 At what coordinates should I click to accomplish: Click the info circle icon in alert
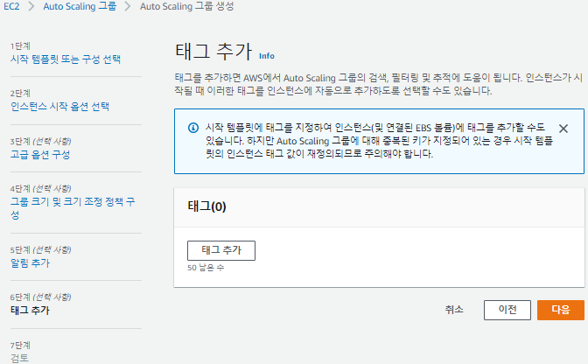[x=193, y=128]
